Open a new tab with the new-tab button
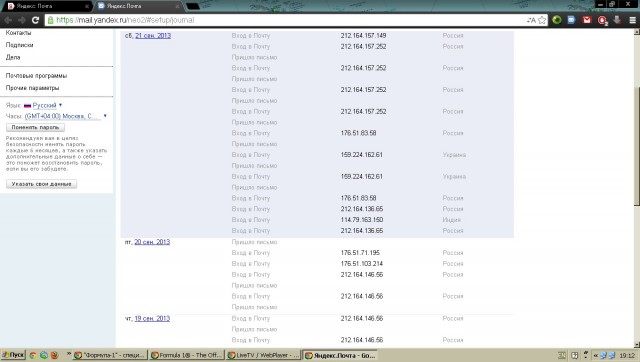 193,6
